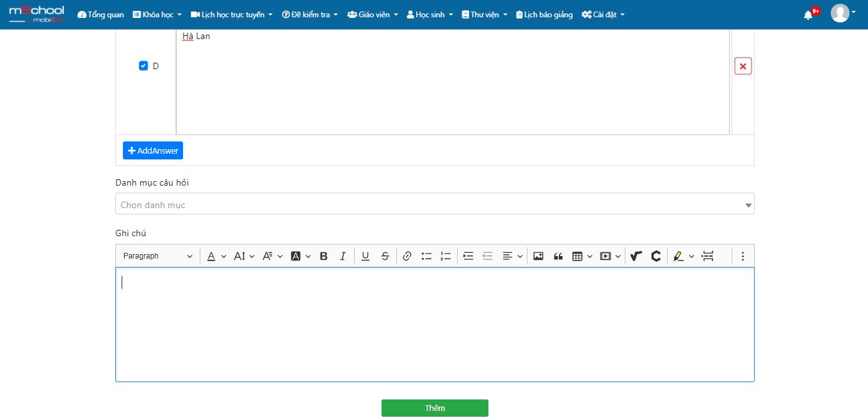Image resolution: width=868 pixels, height=418 pixels.
Task: Open the notifications bell
Action: (x=808, y=15)
